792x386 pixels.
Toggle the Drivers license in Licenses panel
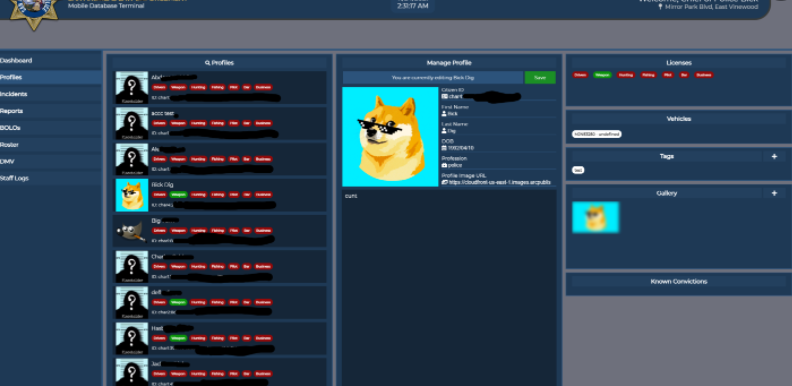click(x=580, y=75)
